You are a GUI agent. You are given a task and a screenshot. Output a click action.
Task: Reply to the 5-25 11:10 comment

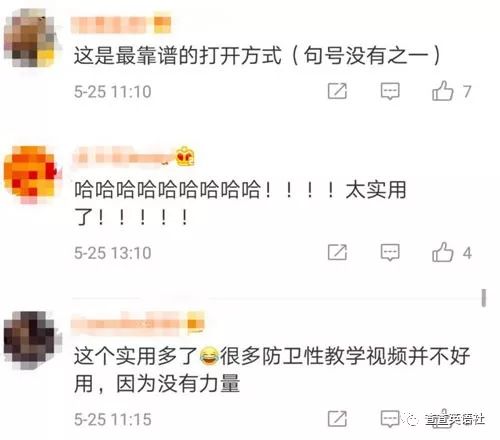coord(390,91)
